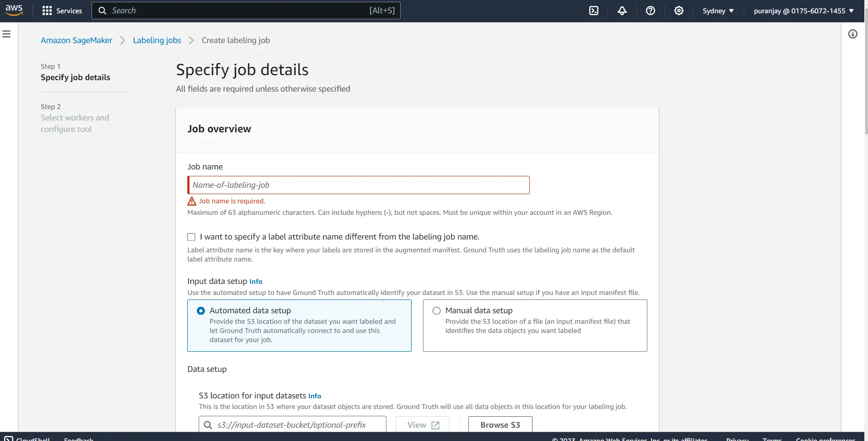The height and width of the screenshot is (441, 868).
Task: Click the View button with external icon
Action: [x=423, y=425]
